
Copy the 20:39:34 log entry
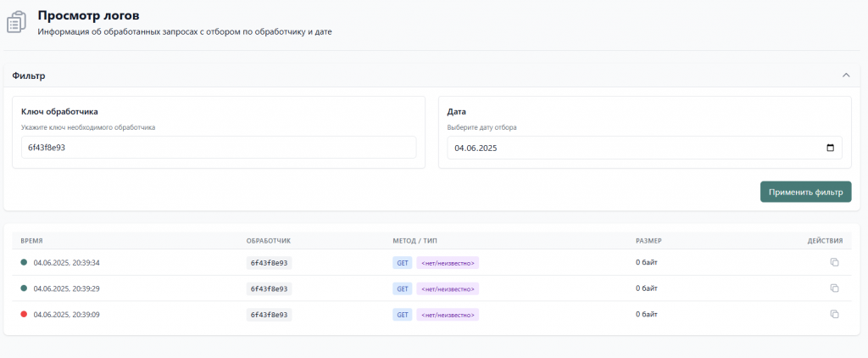834,262
